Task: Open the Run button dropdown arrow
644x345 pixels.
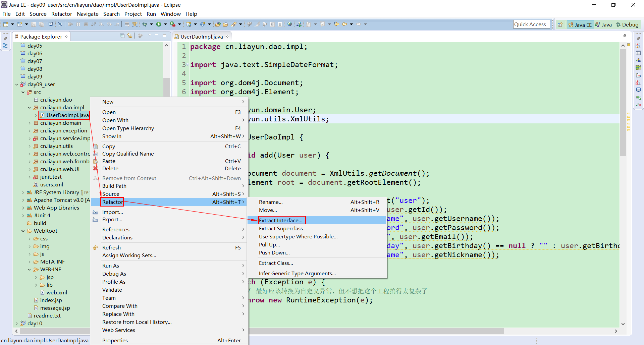Action: click(x=165, y=24)
